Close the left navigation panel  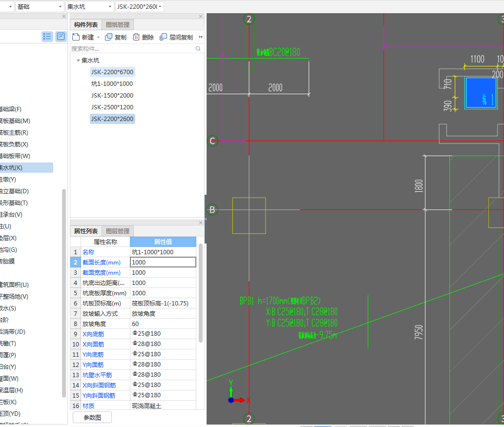click(x=64, y=17)
